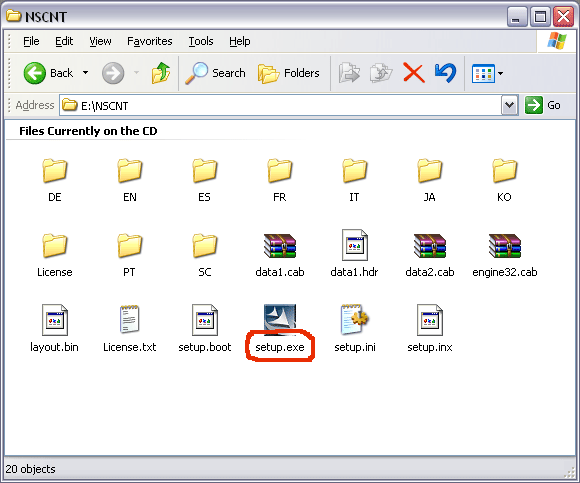This screenshot has width=580, height=483.
Task: Click the setup.inx file name label
Action: (x=429, y=347)
